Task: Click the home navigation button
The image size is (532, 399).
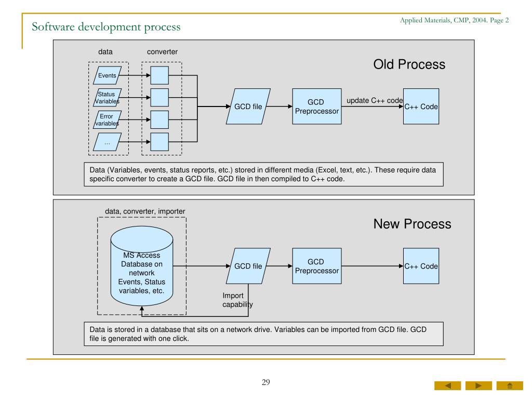Action: (510, 386)
